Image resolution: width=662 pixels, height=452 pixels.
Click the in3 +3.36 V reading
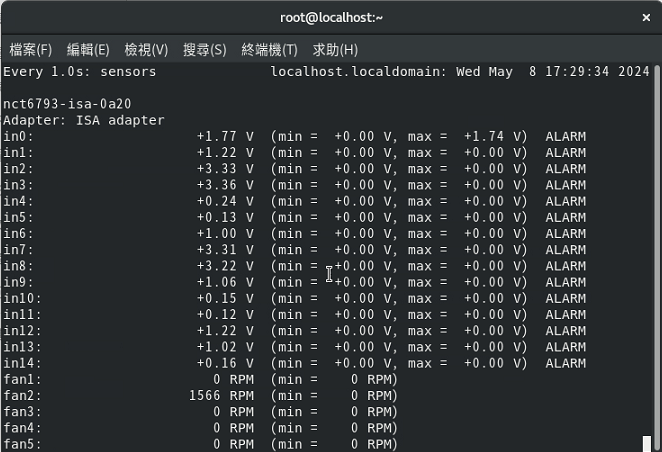click(x=225, y=185)
